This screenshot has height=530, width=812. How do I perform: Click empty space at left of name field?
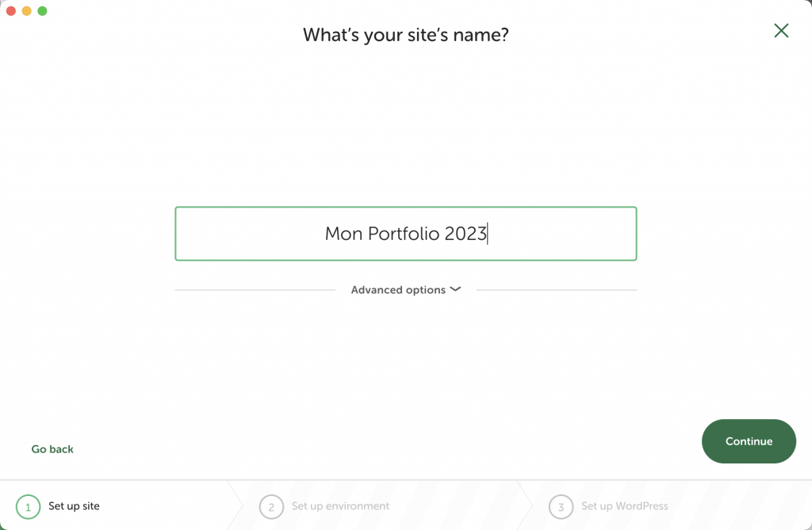tap(238, 234)
